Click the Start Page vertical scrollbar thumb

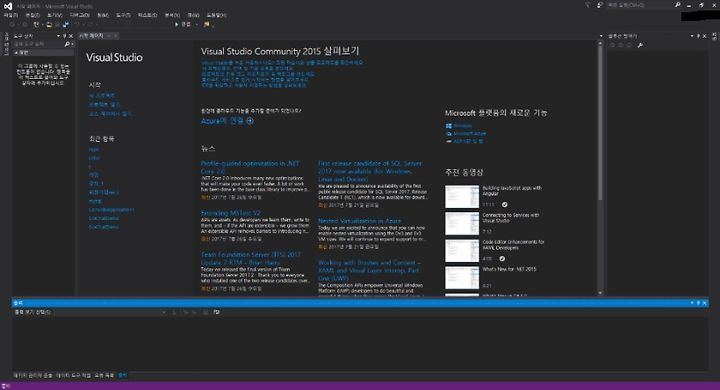coord(600,123)
